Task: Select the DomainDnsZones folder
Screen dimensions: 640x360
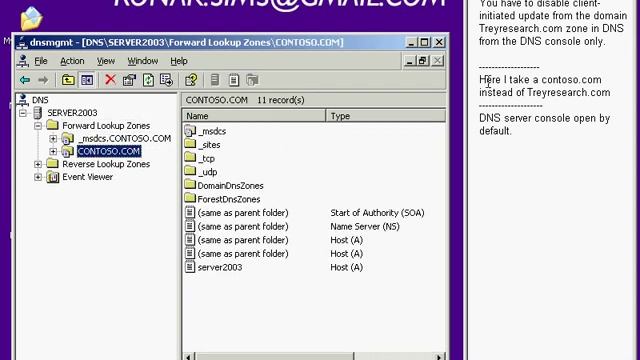Action: (x=230, y=186)
